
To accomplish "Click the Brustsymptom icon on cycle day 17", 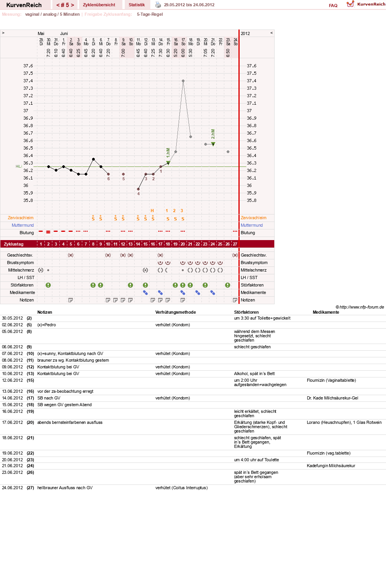I will 161,263.
